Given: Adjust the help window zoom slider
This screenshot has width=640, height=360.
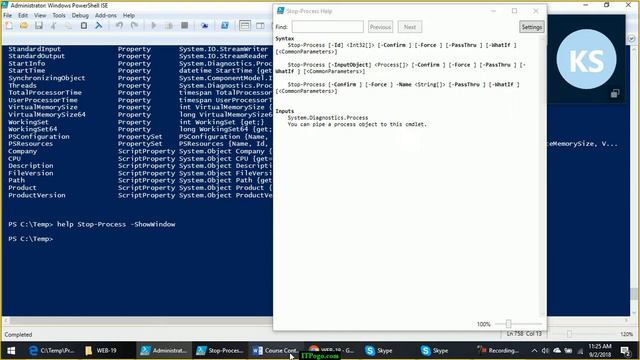Looking at the screenshot, I should [x=509, y=324].
